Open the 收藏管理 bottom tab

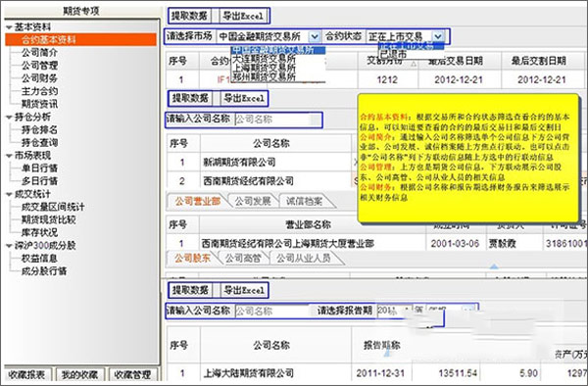click(132, 374)
